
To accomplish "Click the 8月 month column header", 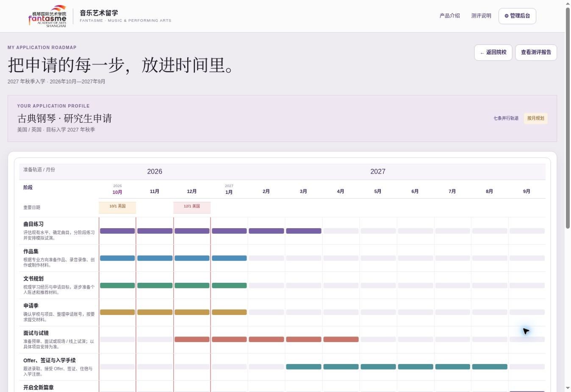I will tap(489, 191).
